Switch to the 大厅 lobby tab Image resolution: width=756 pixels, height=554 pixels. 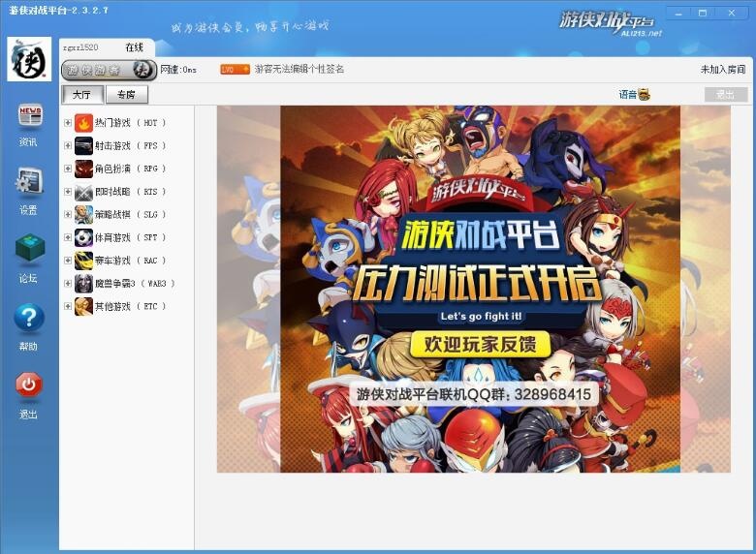pos(81,94)
